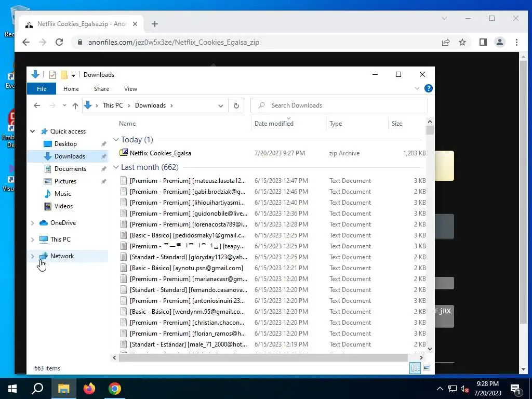Select the guidonobile@live Premium text file
The width and height of the screenshot is (532, 399).
[x=188, y=214]
